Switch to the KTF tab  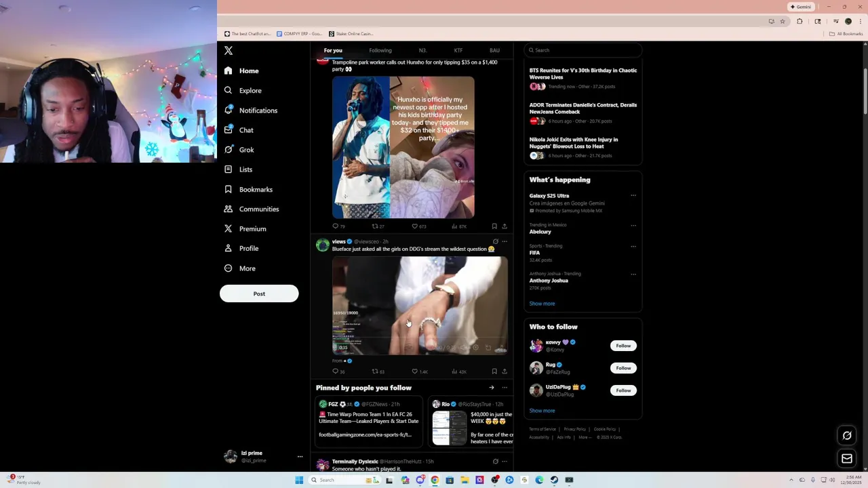(x=458, y=50)
